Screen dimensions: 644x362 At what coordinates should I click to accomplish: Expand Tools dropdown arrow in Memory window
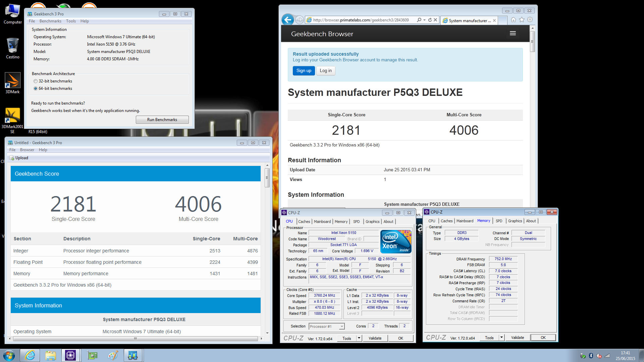point(501,338)
